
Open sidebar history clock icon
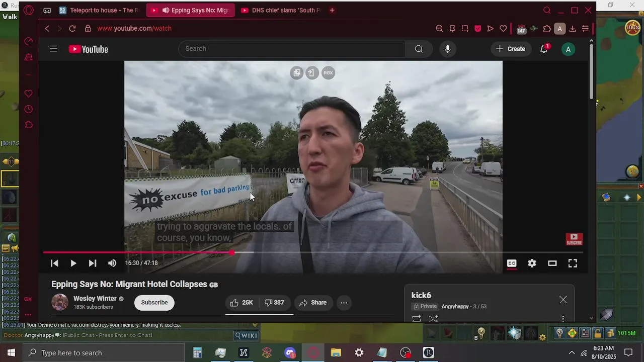coord(29,109)
